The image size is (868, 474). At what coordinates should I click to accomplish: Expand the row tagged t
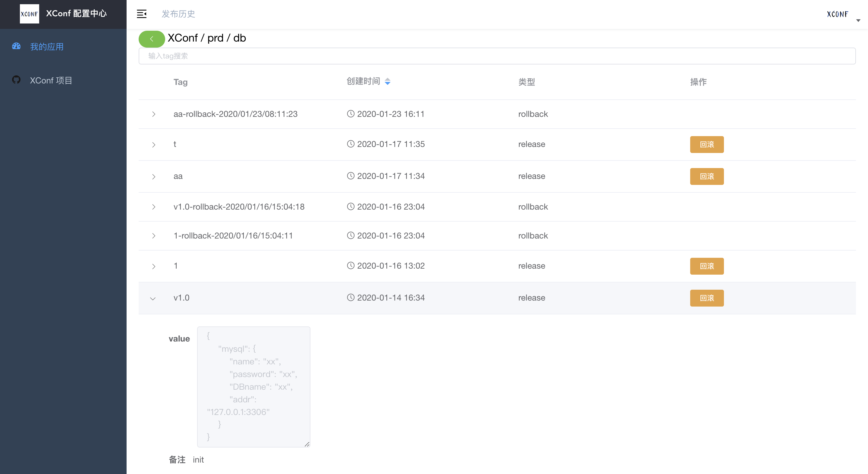154,145
